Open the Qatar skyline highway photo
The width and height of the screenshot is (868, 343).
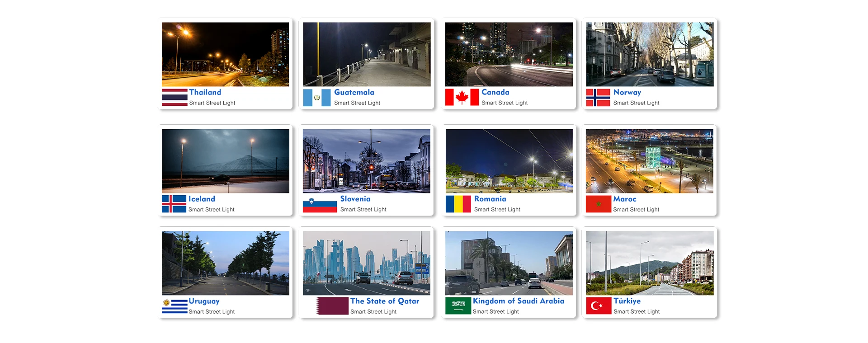(x=367, y=263)
